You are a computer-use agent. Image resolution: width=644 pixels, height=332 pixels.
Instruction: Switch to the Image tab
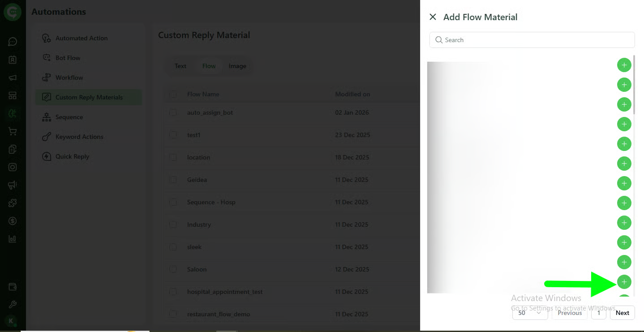237,66
